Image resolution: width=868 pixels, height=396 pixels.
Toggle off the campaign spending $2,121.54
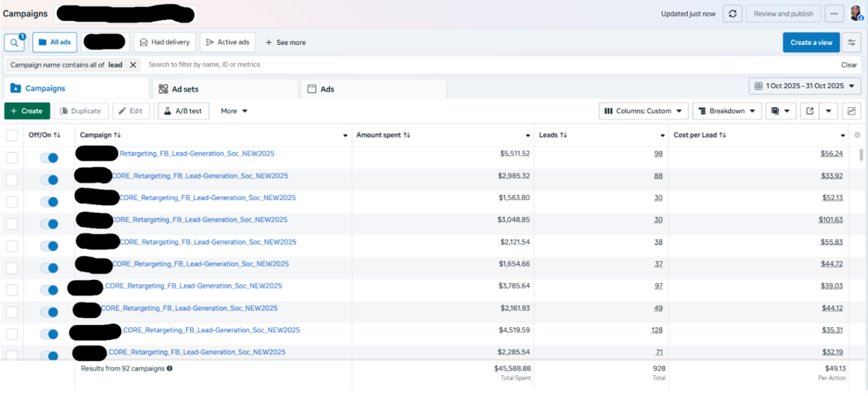click(x=49, y=246)
